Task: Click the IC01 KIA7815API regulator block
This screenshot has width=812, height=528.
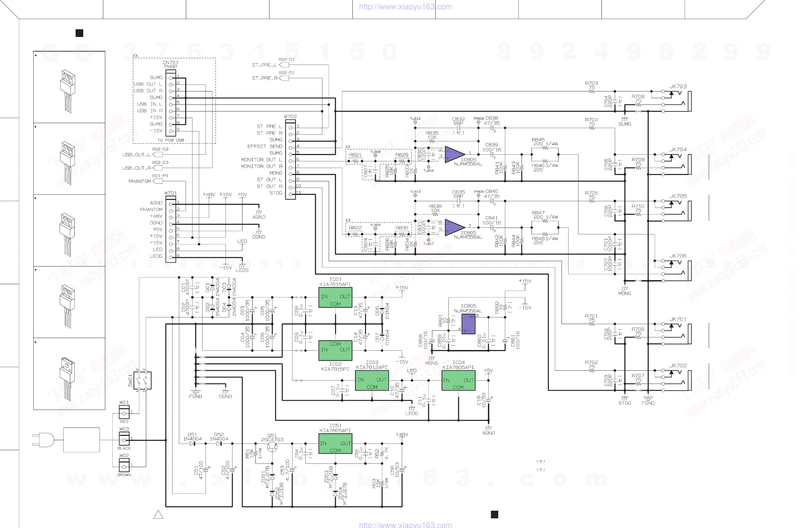Action: 335,297
